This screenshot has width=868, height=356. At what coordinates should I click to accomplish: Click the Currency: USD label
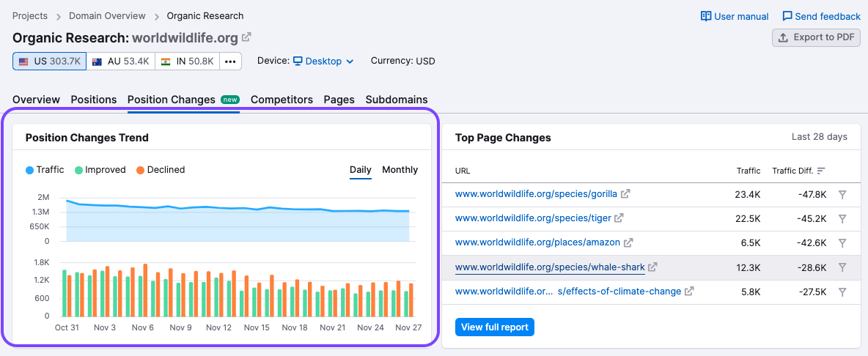click(403, 61)
